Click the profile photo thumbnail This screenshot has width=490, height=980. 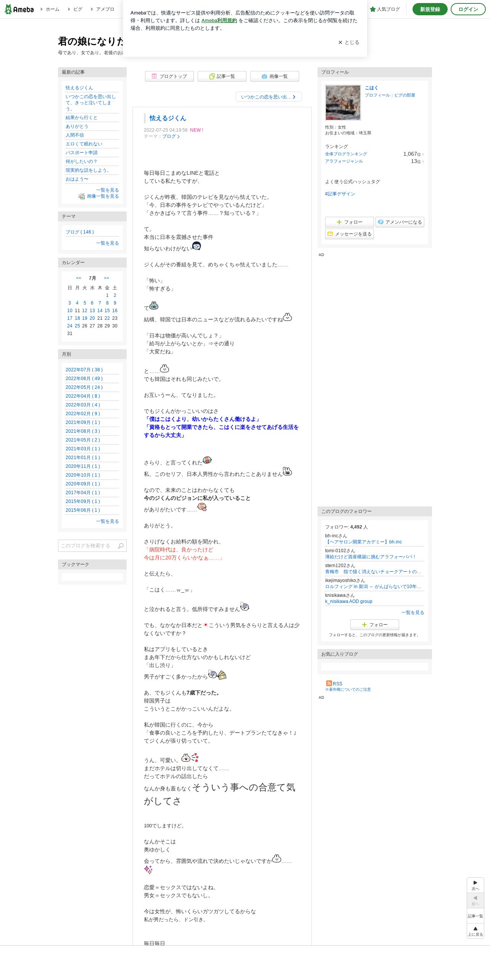pyautogui.click(x=343, y=103)
